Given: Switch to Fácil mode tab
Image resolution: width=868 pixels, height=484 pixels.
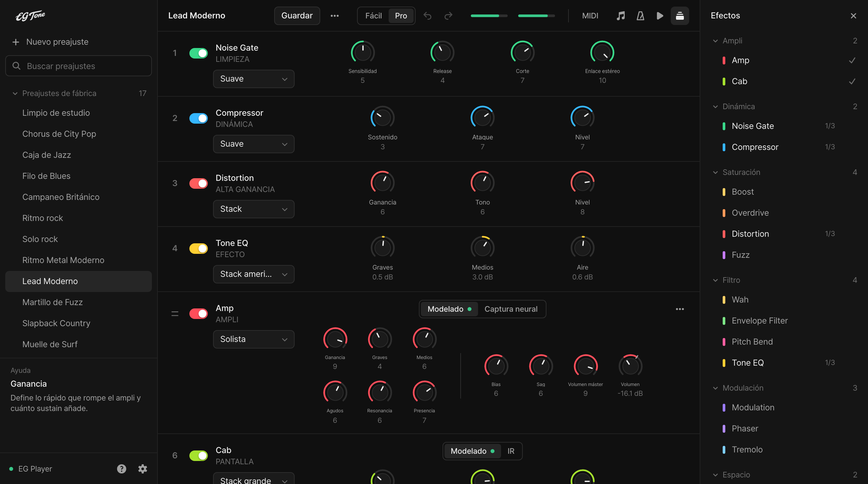Looking at the screenshot, I should pyautogui.click(x=374, y=16).
